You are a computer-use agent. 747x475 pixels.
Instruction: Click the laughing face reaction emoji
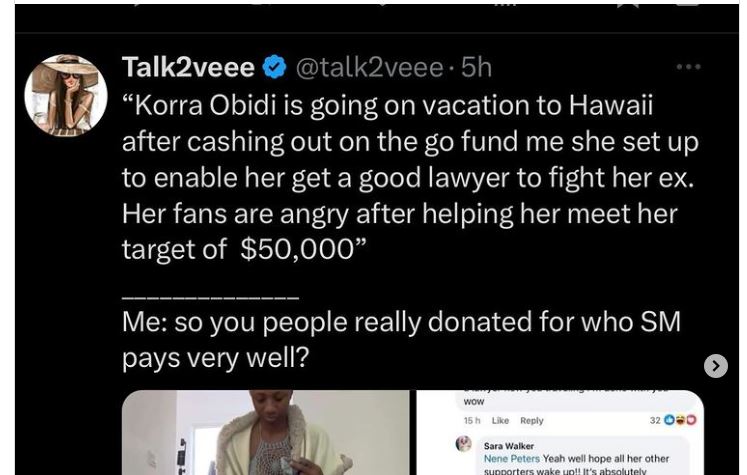tap(680, 420)
